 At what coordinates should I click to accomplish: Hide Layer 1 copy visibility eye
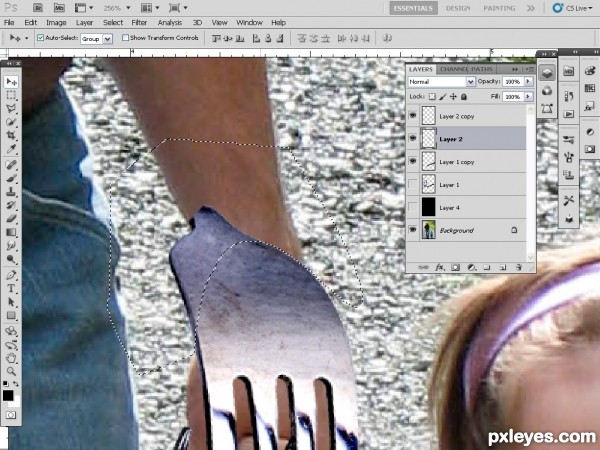(x=412, y=161)
